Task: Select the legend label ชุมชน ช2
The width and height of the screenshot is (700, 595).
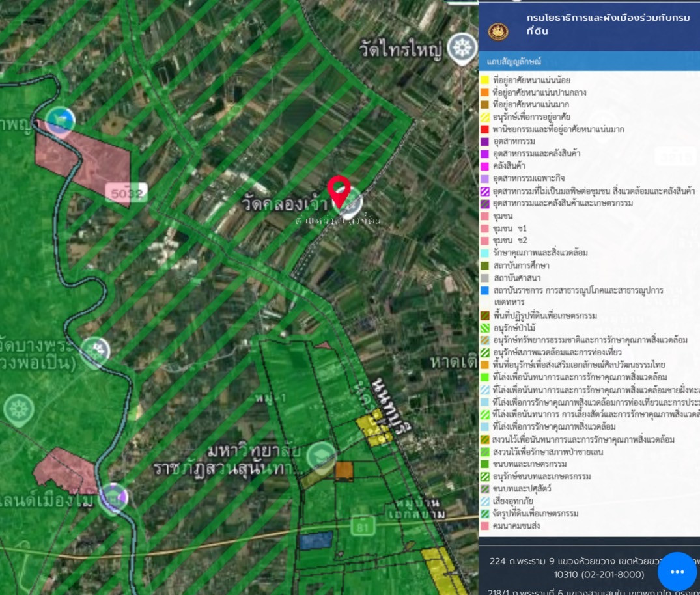Action: [x=510, y=240]
